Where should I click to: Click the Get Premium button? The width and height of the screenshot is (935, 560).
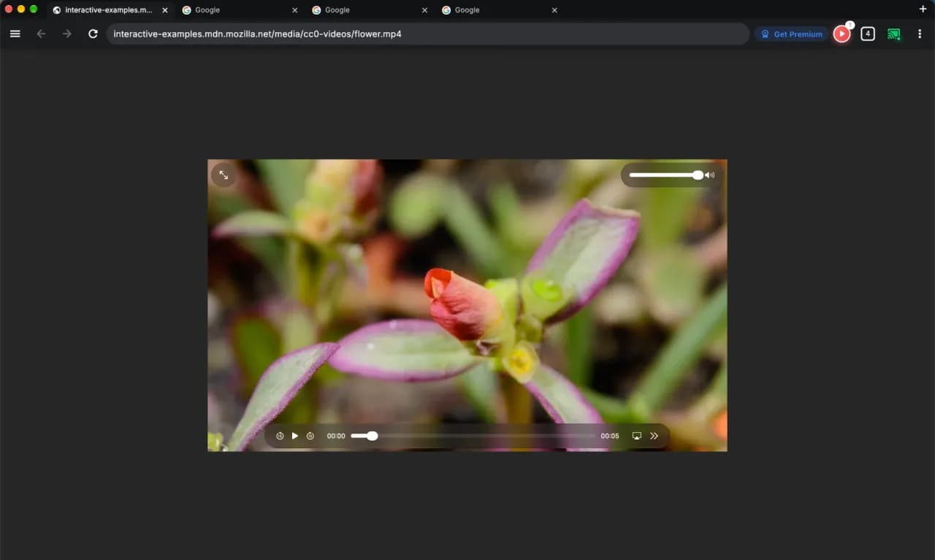coord(792,34)
